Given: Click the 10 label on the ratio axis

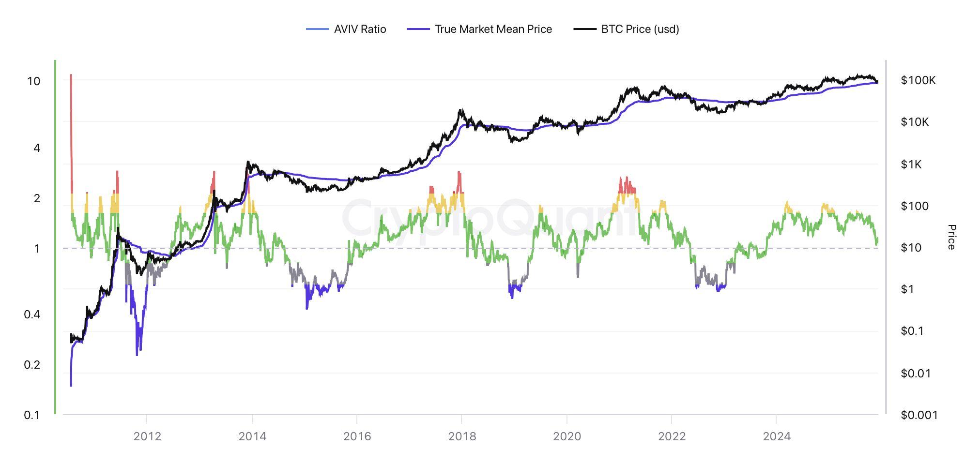Looking at the screenshot, I should (x=33, y=81).
